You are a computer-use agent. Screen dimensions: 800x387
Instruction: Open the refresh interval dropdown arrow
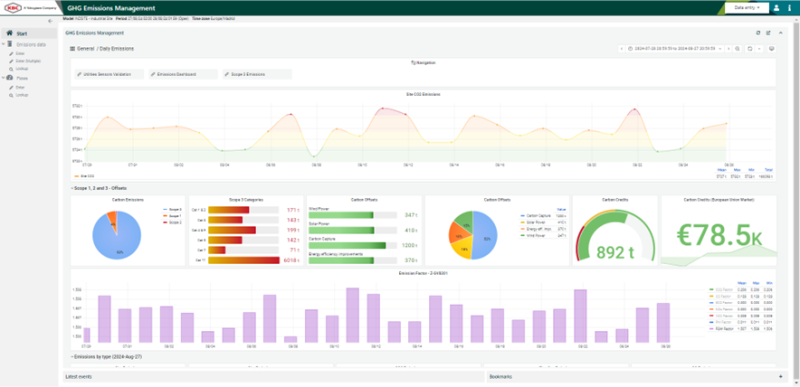(759, 48)
